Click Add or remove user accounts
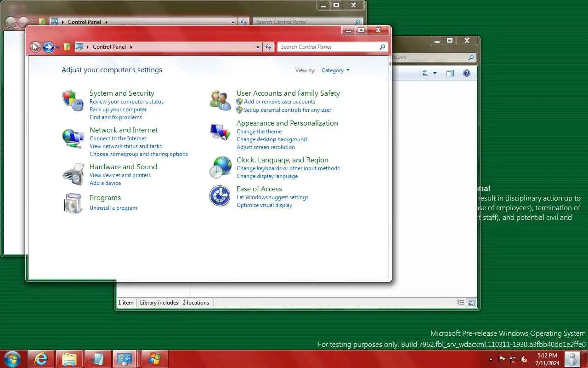Viewport: 588px width, 368px height. tap(279, 102)
